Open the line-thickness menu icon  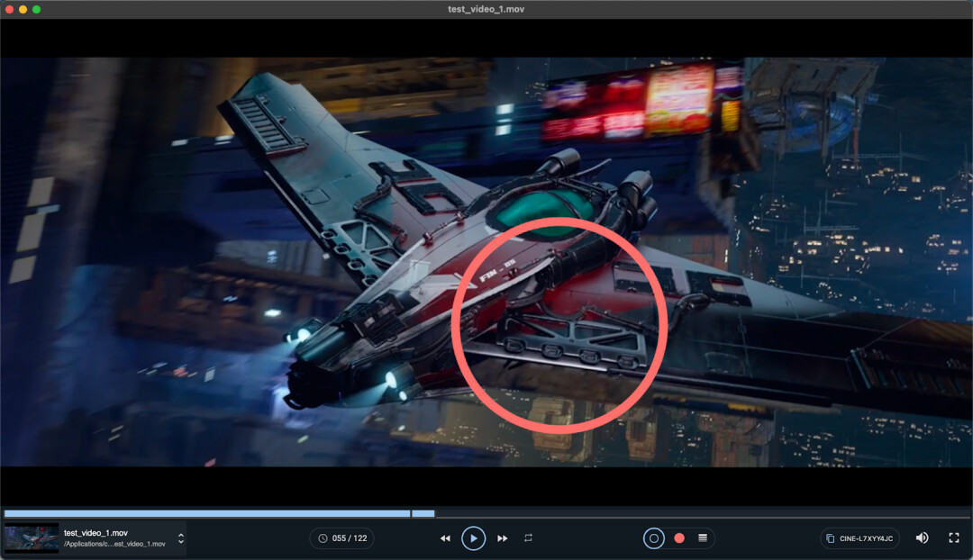[703, 537]
